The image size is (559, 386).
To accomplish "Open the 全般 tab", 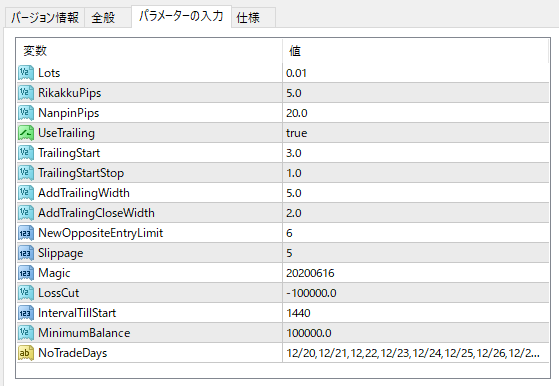I will point(108,17).
